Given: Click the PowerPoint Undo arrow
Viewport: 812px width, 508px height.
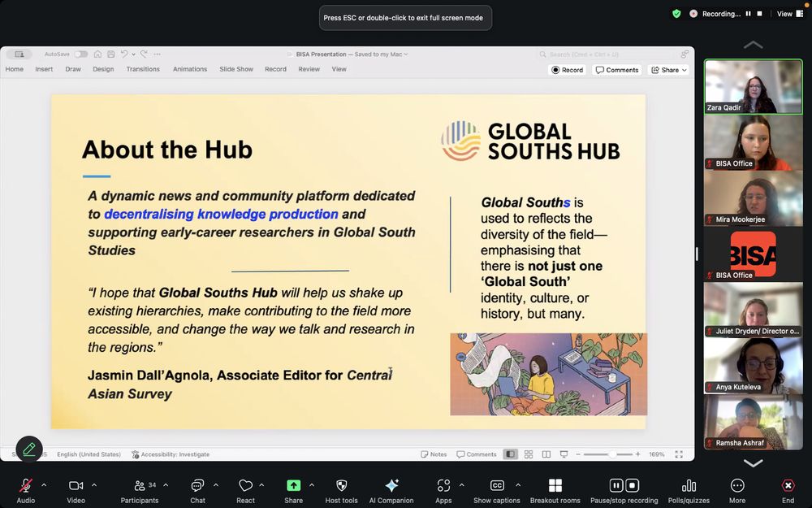Looking at the screenshot, I should [124, 54].
